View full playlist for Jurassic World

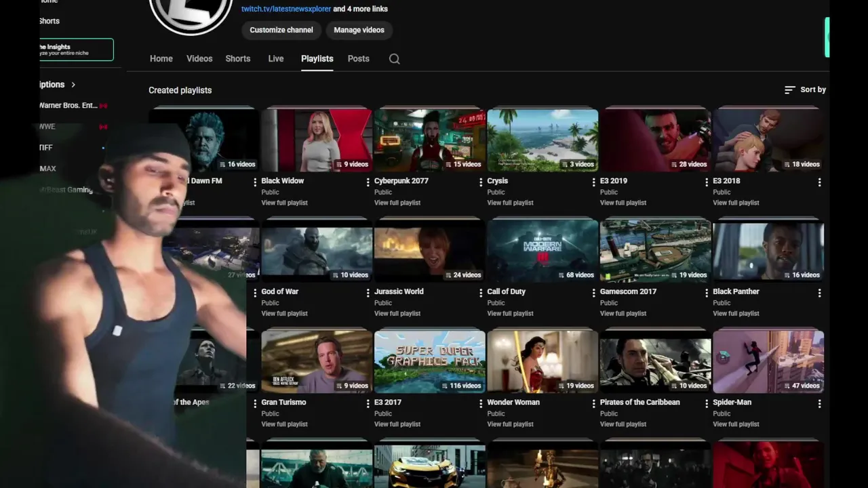coord(397,314)
